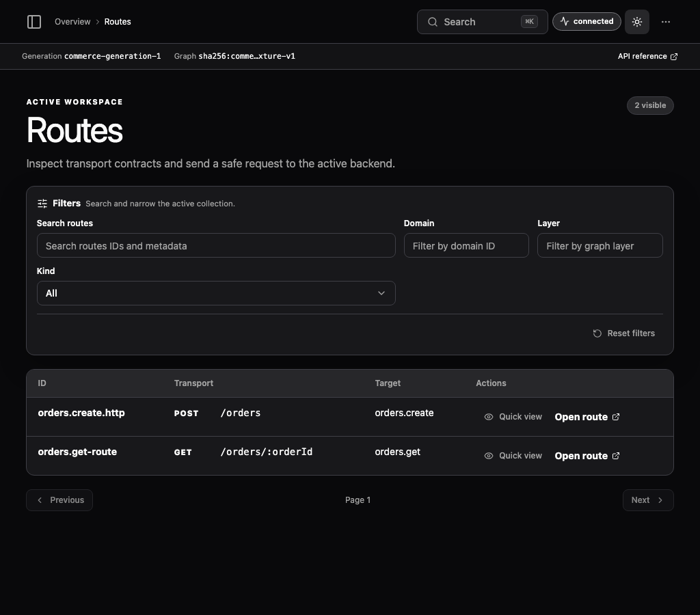This screenshot has width=700, height=615.
Task: Click the Target column header
Action: point(388,383)
